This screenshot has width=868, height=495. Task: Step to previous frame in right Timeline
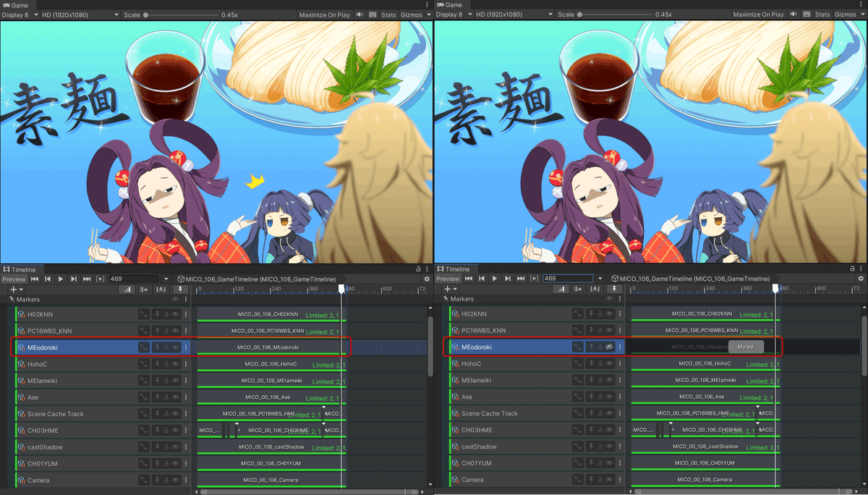(x=482, y=279)
